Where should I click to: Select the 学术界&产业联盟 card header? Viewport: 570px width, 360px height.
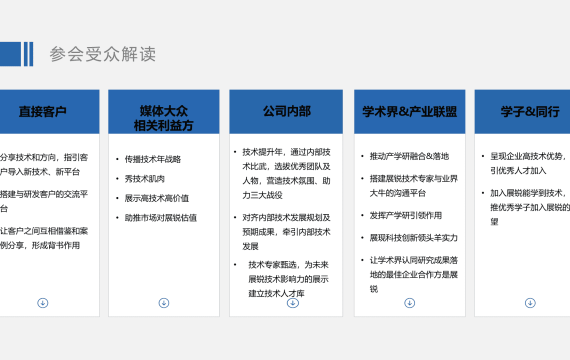pos(410,112)
